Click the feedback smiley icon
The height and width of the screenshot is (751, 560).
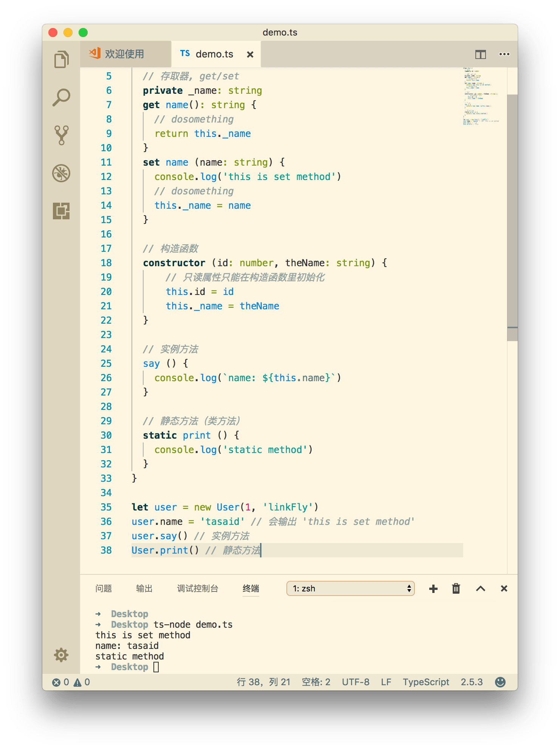(500, 682)
